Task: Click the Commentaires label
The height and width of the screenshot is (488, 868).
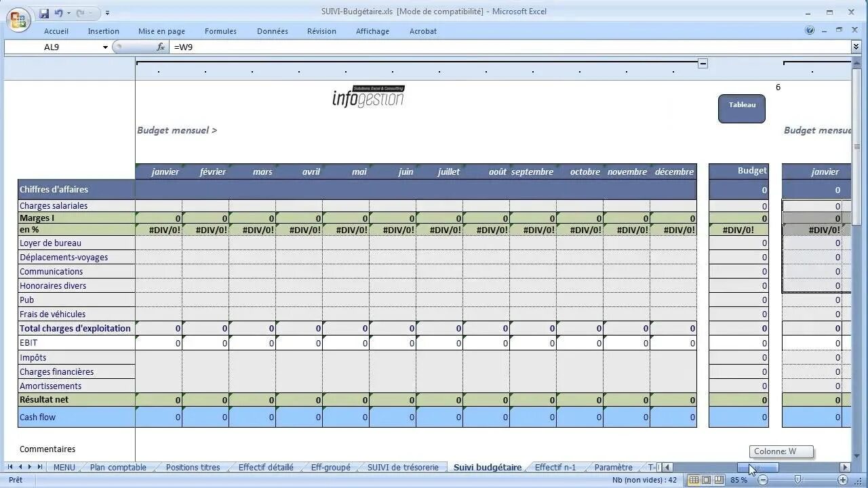Action: tap(47, 449)
